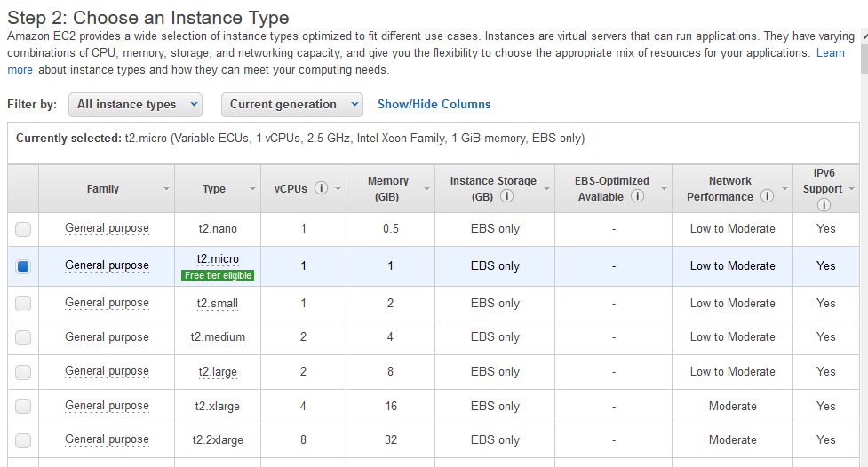Open the Current generation dropdown
The width and height of the screenshot is (868, 467).
pos(292,105)
